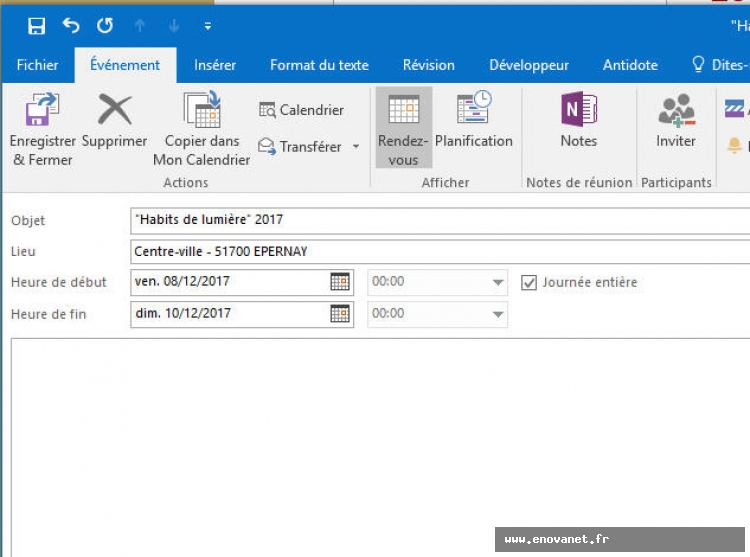The height and width of the screenshot is (557, 750).
Task: Click the Dites-moi lightbulb search
Action: [719, 65]
